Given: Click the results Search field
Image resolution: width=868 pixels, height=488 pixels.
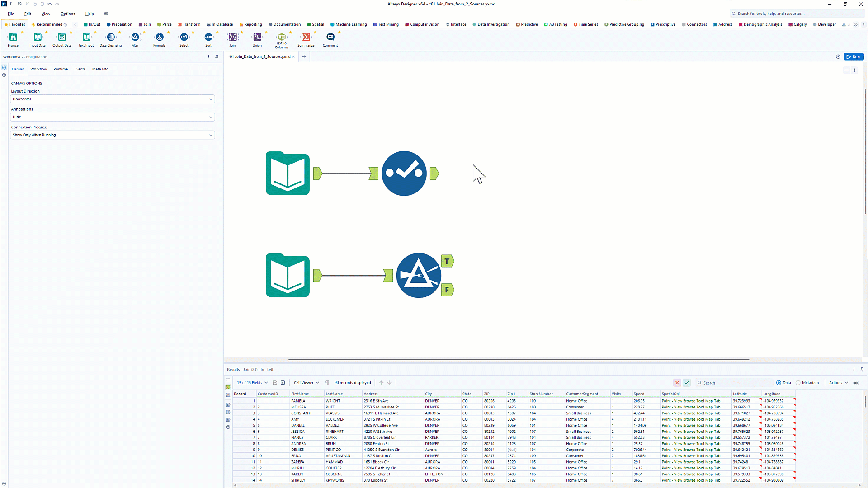Looking at the screenshot, I should click(732, 383).
